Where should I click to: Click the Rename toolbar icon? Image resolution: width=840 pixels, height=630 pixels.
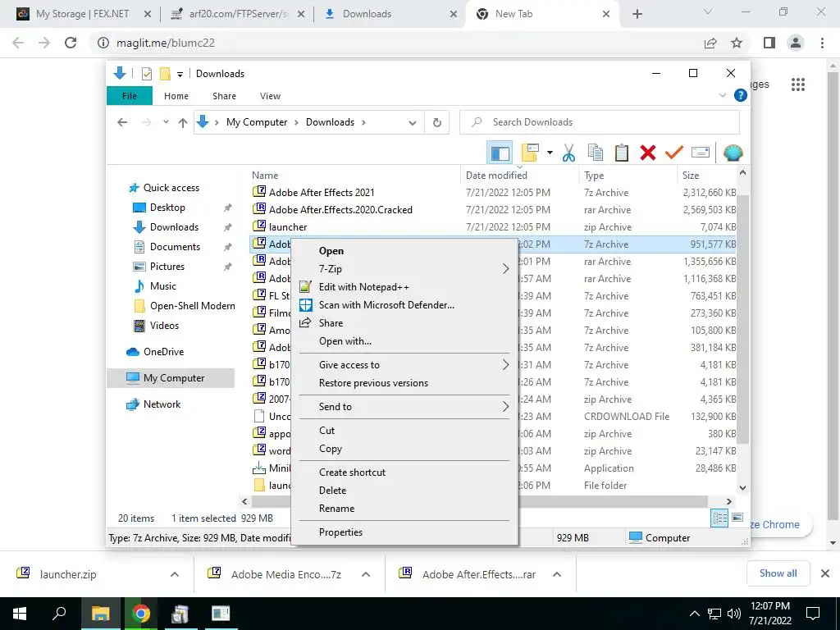point(701,153)
